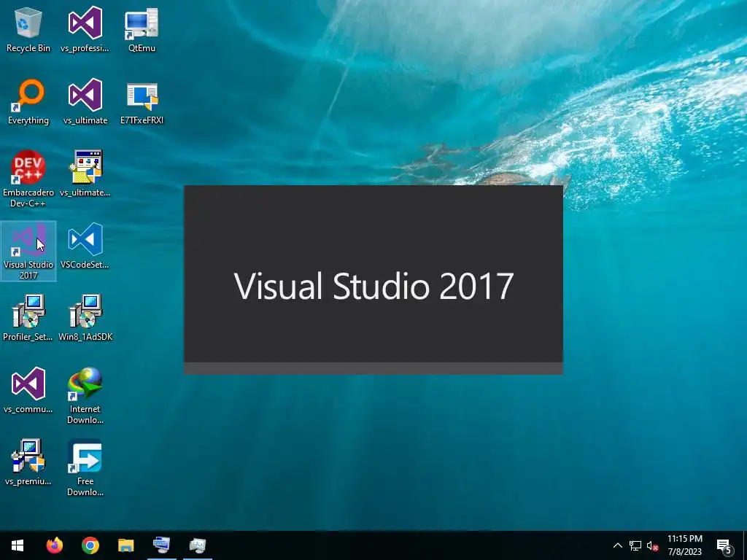Select the Profiler_Set... installer icon
The height and width of the screenshot is (560, 747).
(28, 318)
